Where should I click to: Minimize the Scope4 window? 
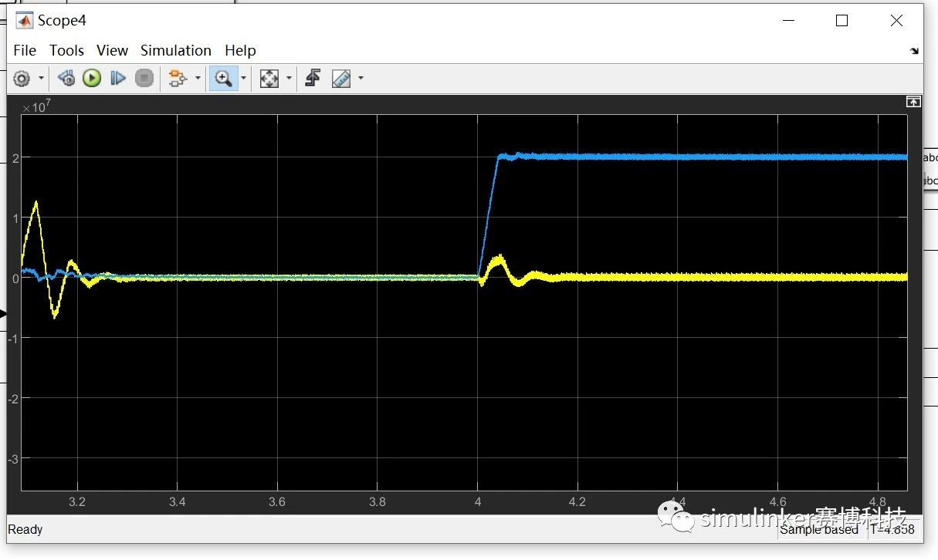[788, 21]
